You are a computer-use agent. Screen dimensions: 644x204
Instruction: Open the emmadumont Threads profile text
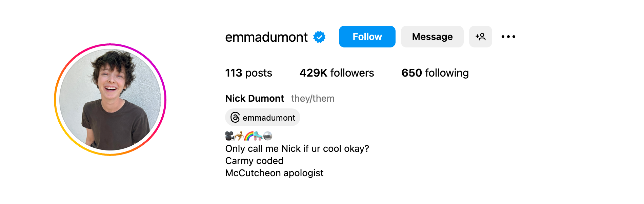(x=269, y=118)
